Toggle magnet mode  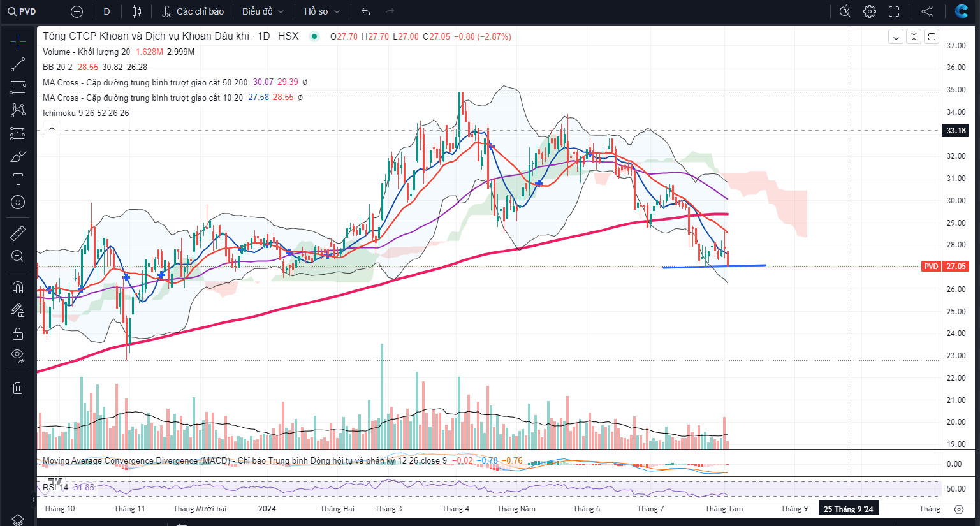pyautogui.click(x=18, y=287)
